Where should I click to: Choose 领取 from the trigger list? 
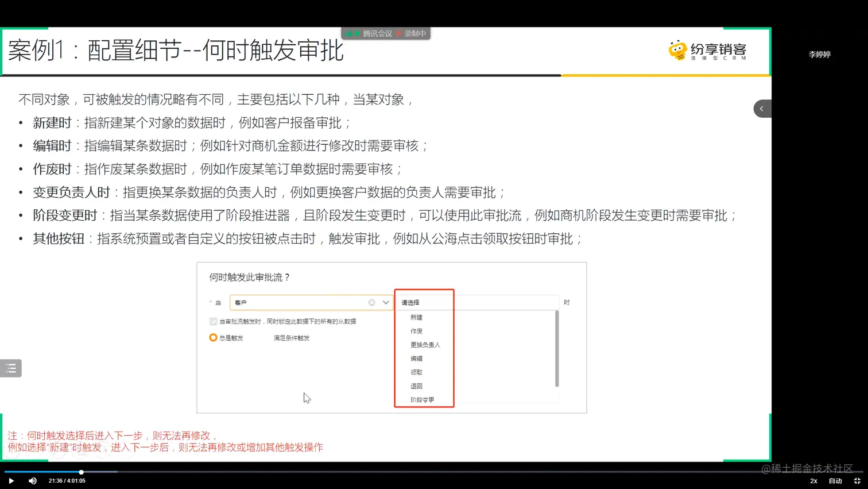coord(416,372)
